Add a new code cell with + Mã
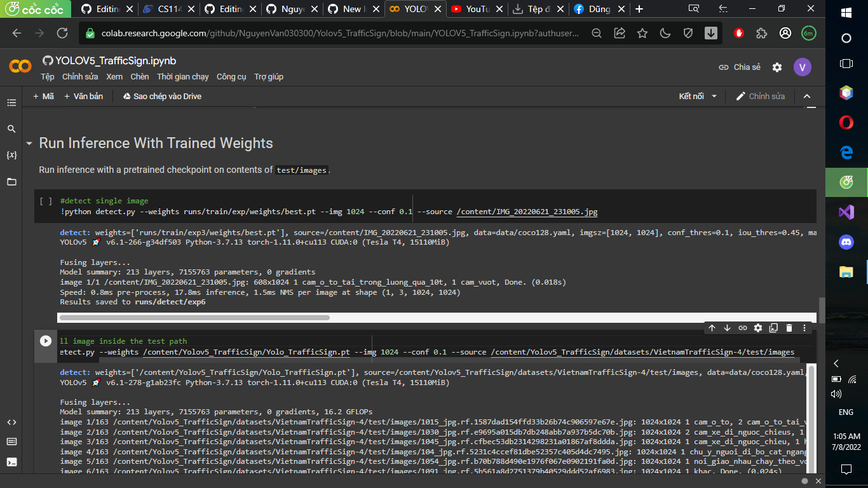 click(45, 96)
